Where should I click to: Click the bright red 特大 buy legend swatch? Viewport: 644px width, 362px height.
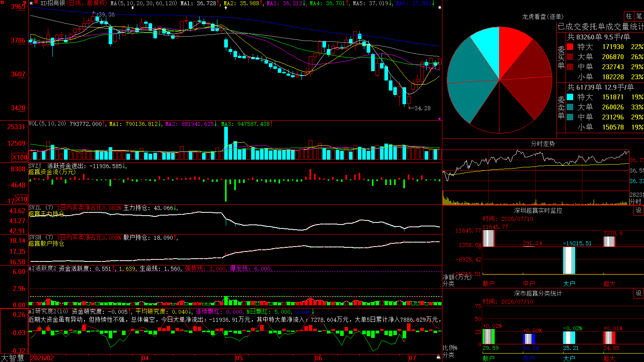click(570, 47)
